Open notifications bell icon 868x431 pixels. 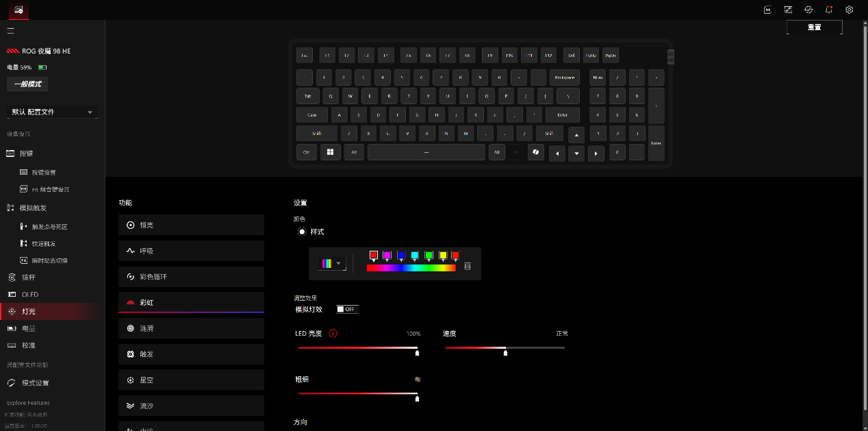[829, 10]
